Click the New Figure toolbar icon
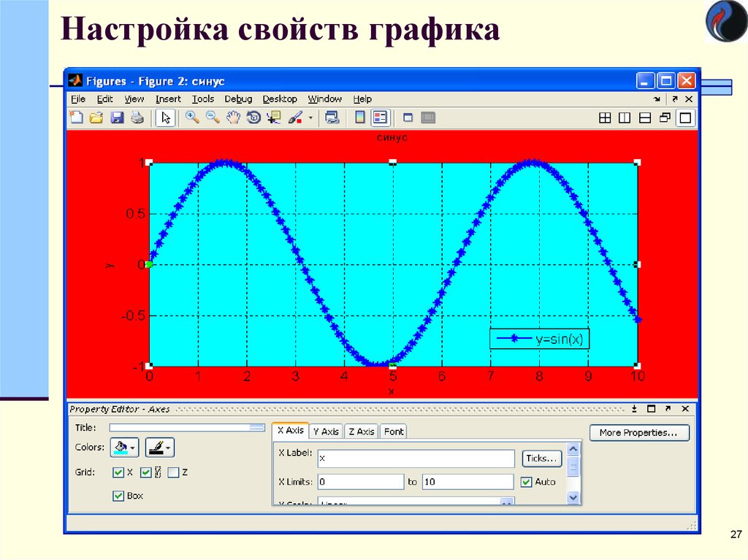The image size is (748, 560). 76,118
